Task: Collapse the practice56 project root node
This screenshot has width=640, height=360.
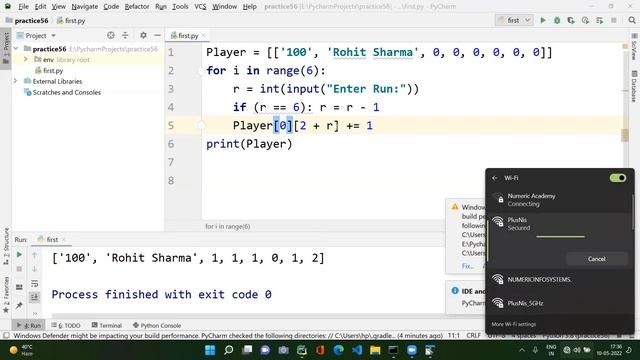Action: (16, 49)
